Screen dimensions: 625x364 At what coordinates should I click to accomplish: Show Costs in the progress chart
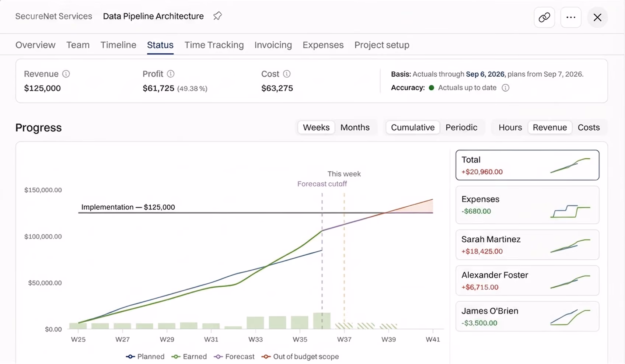(x=589, y=127)
